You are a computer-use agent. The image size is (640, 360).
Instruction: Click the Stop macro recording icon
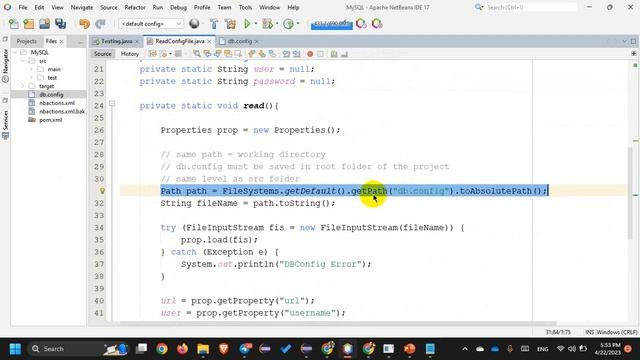pos(321,54)
